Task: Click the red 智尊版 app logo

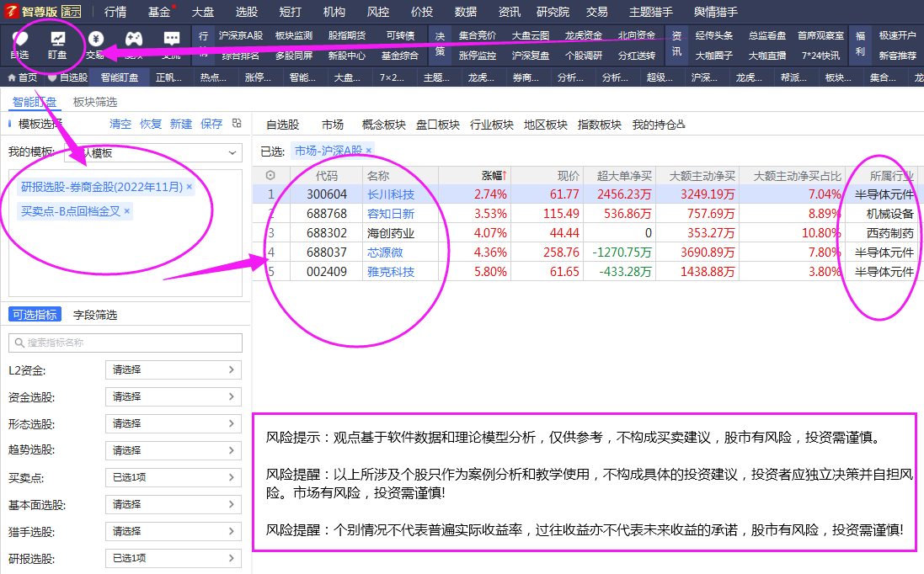Action: pos(11,12)
